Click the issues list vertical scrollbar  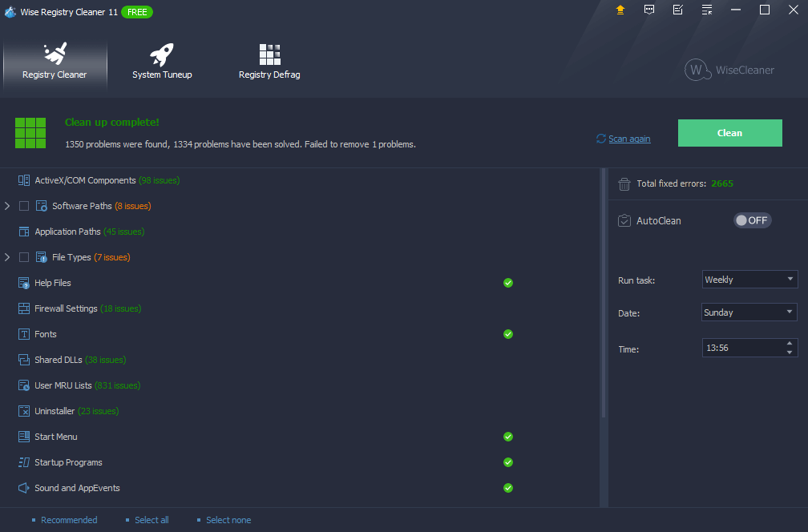pos(604,292)
